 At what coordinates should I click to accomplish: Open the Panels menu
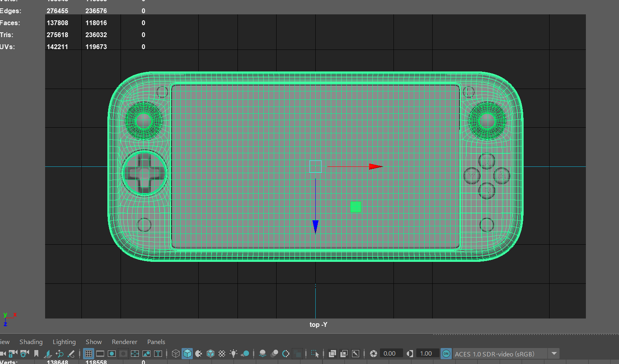click(156, 342)
